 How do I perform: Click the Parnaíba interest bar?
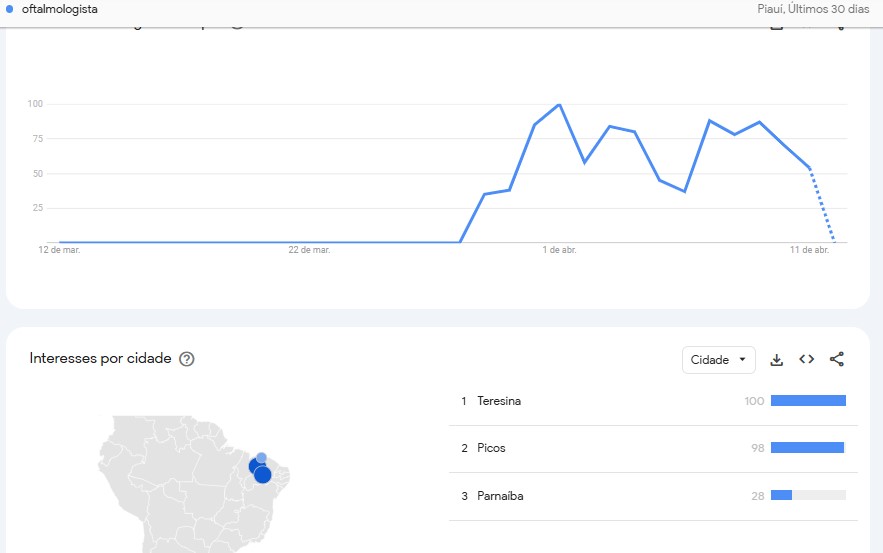[808, 495]
